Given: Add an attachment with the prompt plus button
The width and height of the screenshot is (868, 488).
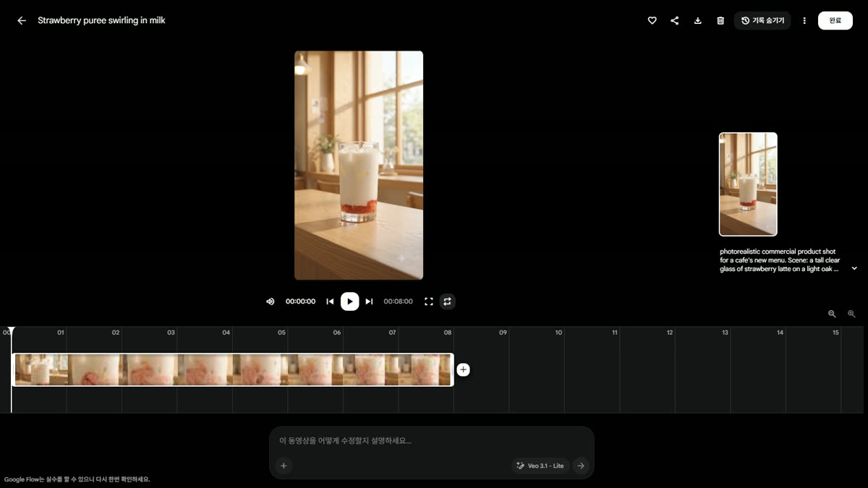Looking at the screenshot, I should [x=284, y=466].
